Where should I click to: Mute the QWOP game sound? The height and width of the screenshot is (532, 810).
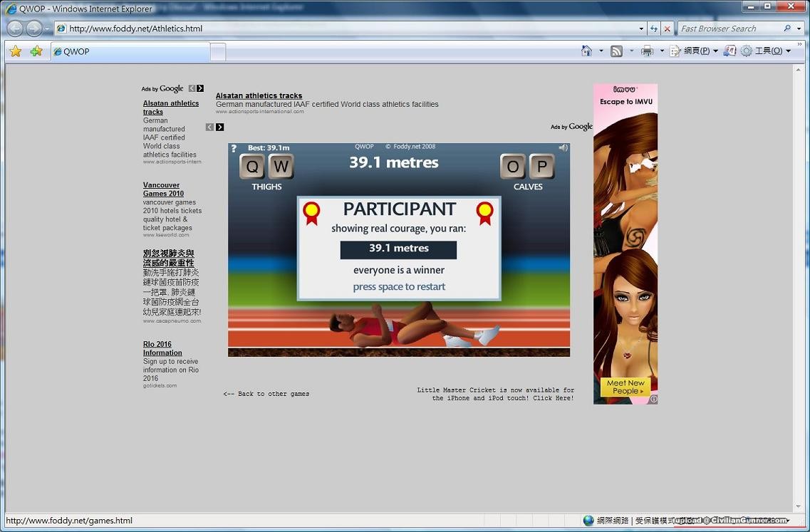tap(563, 147)
